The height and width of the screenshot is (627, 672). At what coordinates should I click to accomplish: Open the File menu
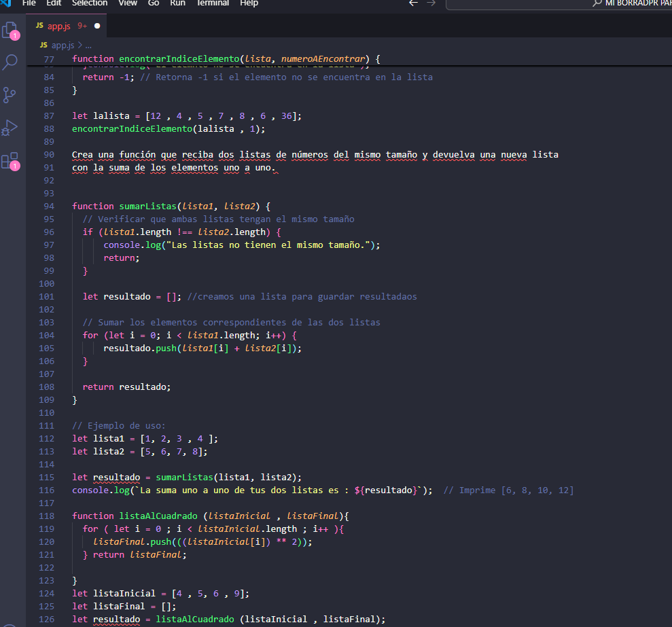point(29,3)
